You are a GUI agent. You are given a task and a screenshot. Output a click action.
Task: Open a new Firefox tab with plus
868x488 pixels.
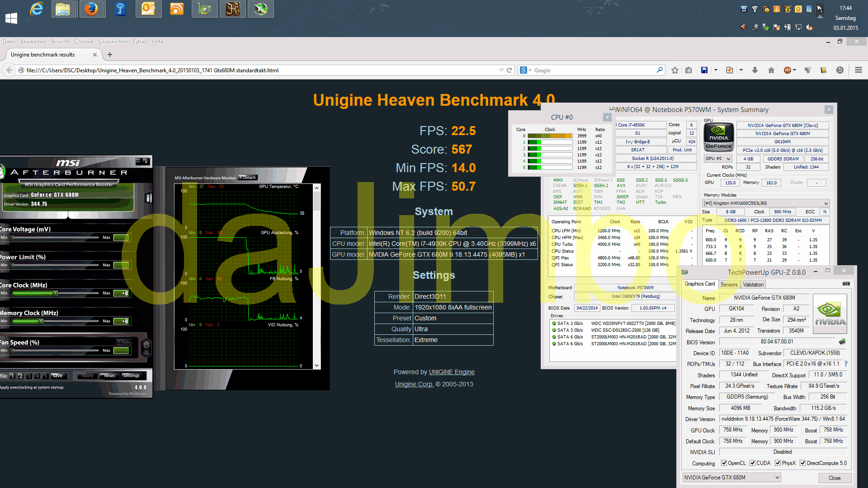[x=110, y=55]
